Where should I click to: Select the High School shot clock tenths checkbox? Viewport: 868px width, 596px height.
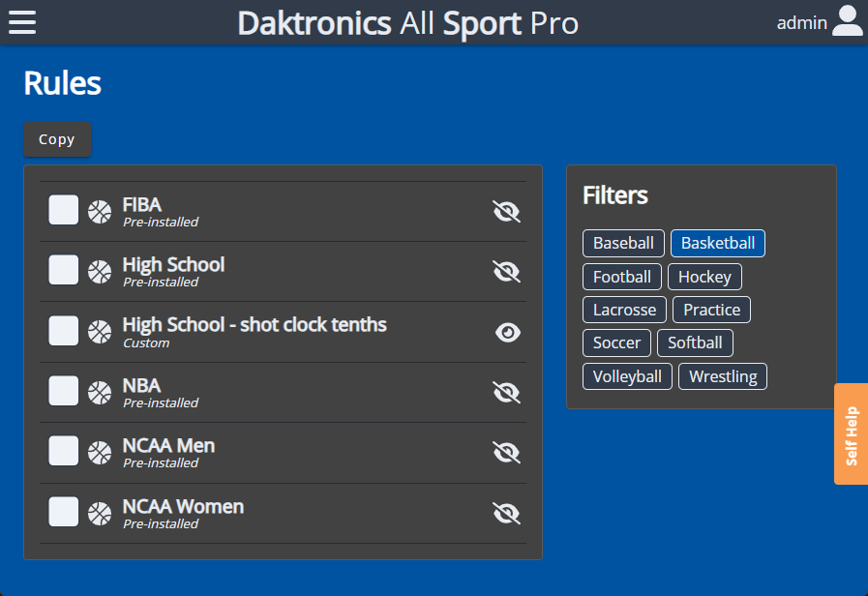pyautogui.click(x=64, y=331)
